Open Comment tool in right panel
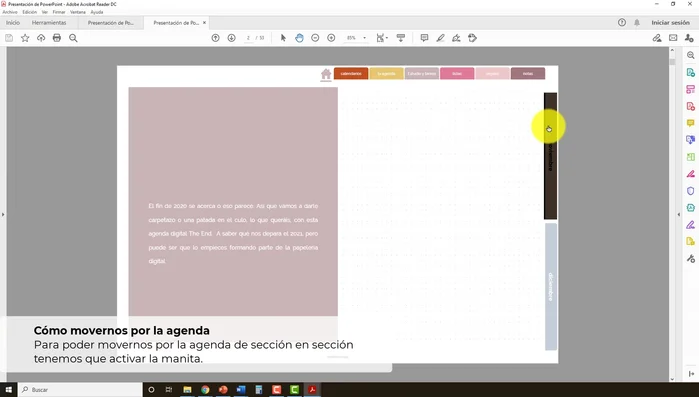The width and height of the screenshot is (699, 397). (x=691, y=123)
